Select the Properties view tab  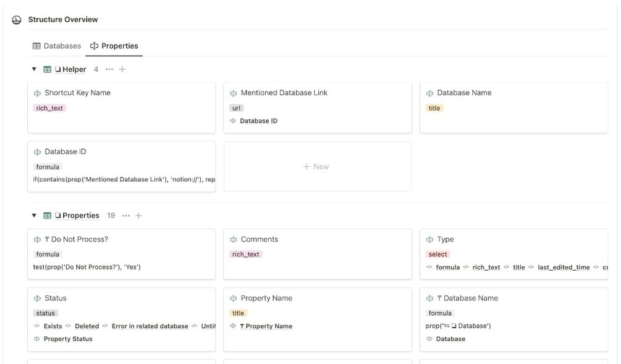114,46
